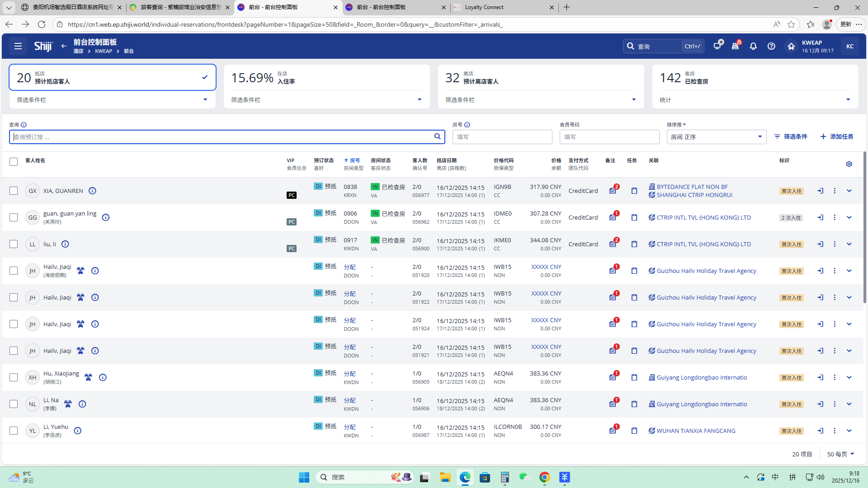Click the 添加任务 button
The image size is (868, 488).
coord(837,136)
